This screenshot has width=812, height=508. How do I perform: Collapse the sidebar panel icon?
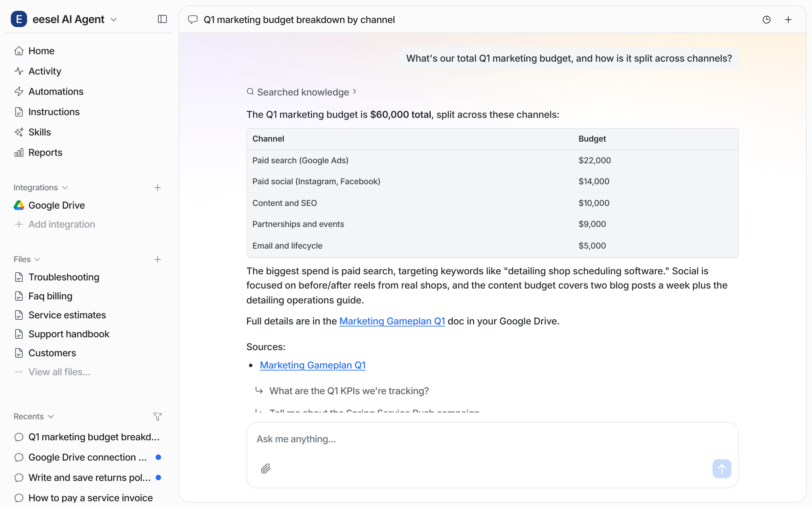(162, 19)
